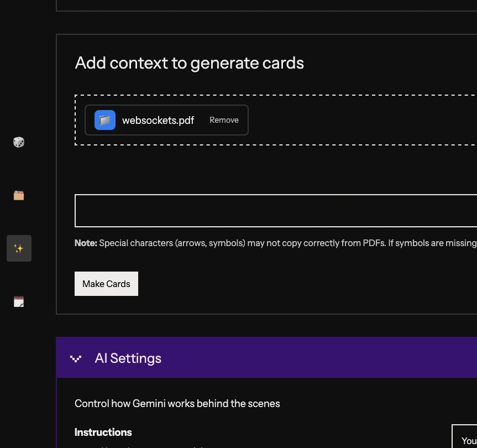Viewport: 477px width, 448px height.
Task: Open the card file box sidebar icon
Action: 19,195
